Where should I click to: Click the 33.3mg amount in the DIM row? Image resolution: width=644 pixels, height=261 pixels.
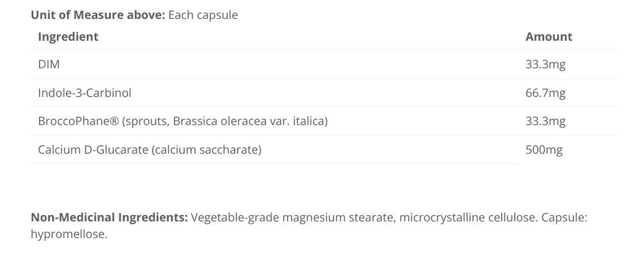[545, 65]
